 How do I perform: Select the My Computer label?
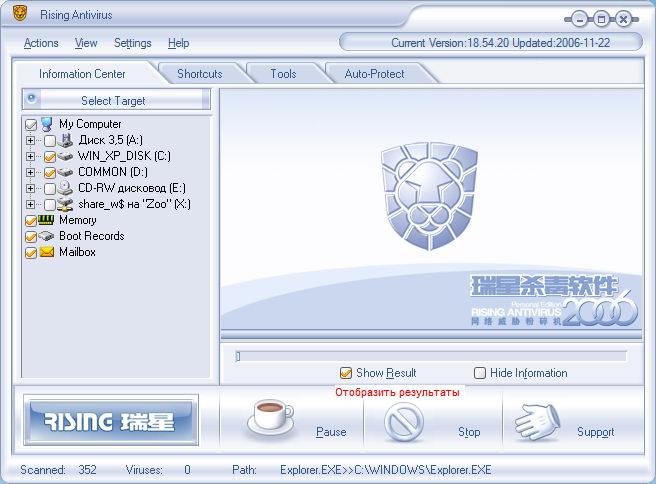(x=90, y=124)
